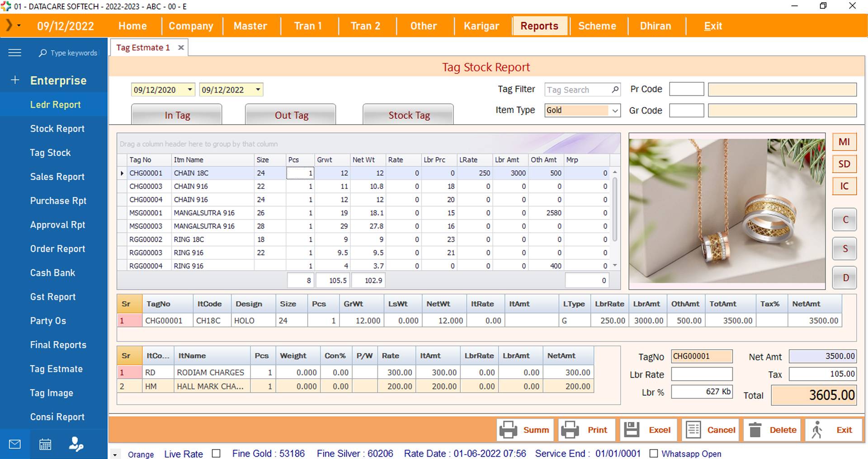Toggle the Live Rate checkbox
Screen dimensions: 868x459
pos(216,453)
